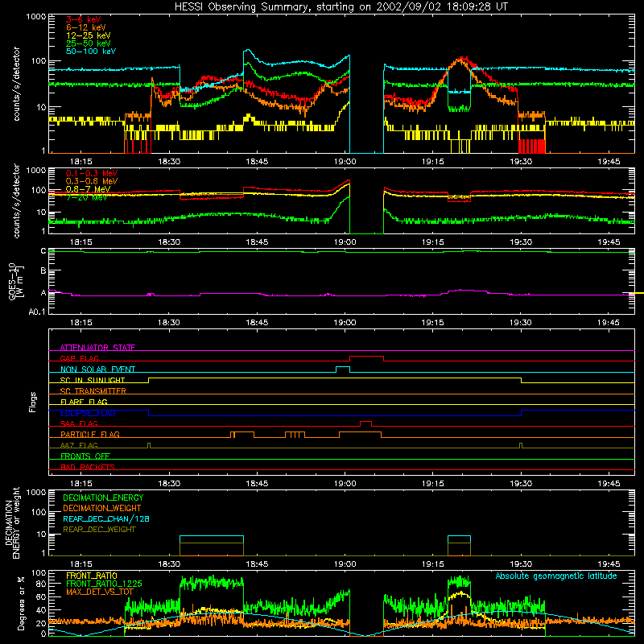Click the 0.8-7 MeV legend entry
The width and height of the screenshot is (644, 644).
(88, 189)
